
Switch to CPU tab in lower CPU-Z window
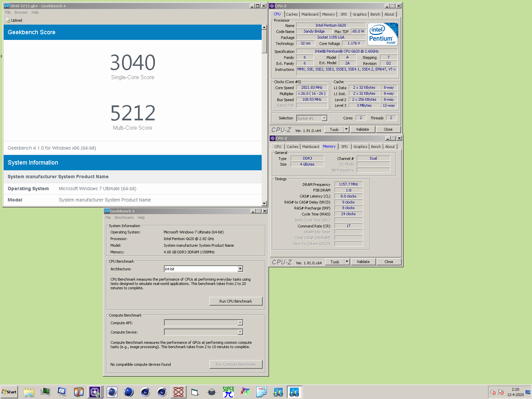(x=278, y=147)
